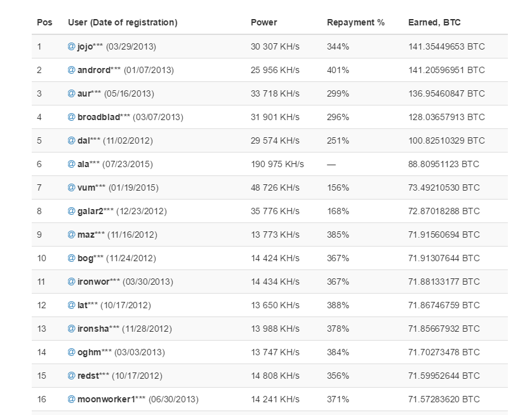
Task: Click the Power column header
Action: click(x=264, y=22)
